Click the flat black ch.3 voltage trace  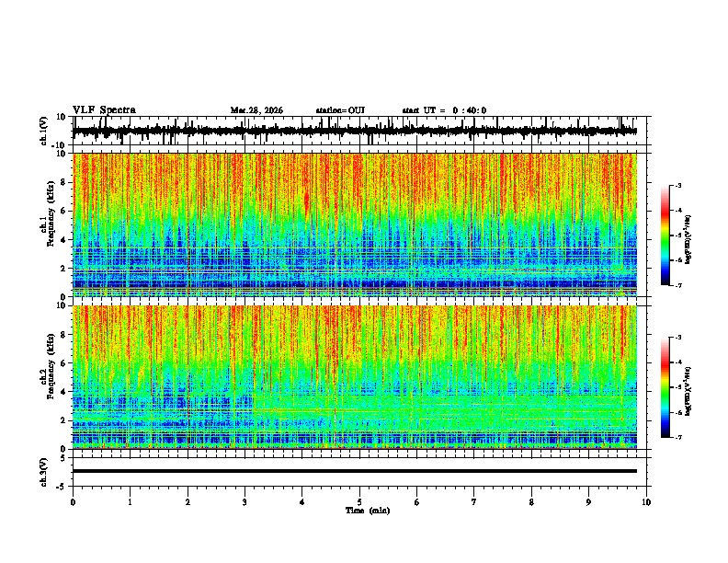point(355,471)
